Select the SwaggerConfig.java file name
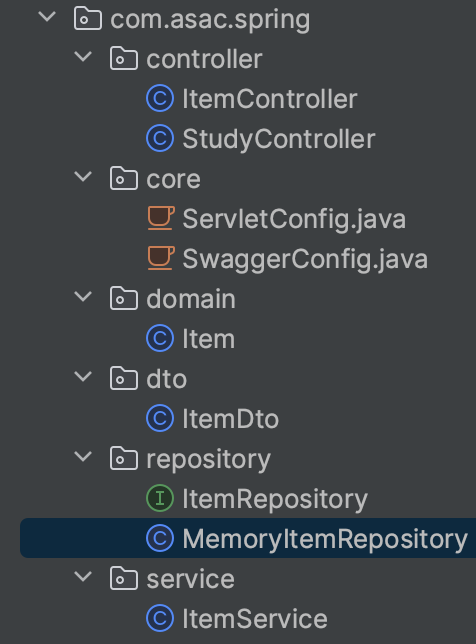The height and width of the screenshot is (644, 476). 305,260
